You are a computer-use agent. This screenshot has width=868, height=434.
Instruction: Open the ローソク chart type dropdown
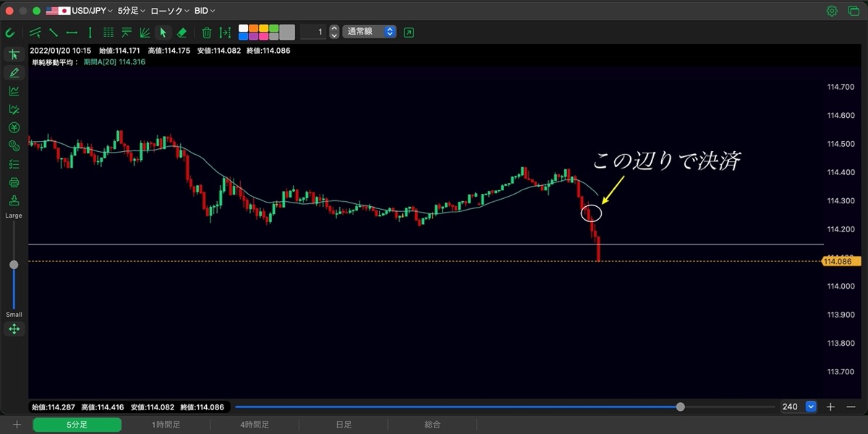(170, 11)
